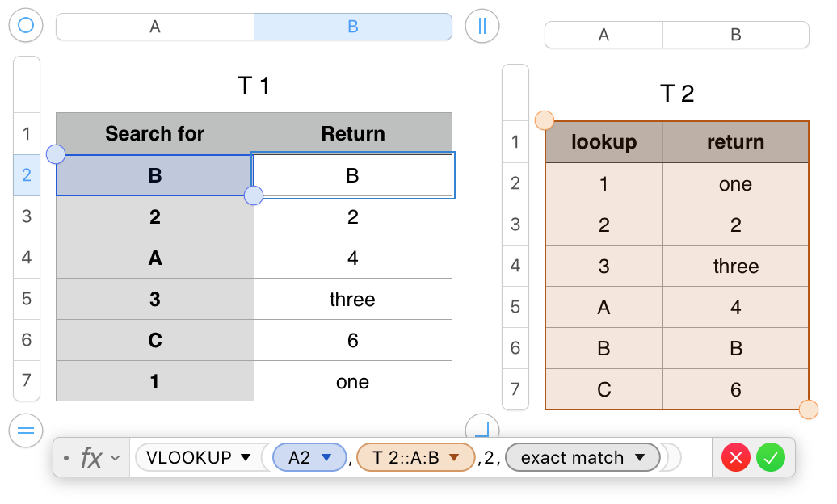Click the T 1 resize corner handle
The image size is (837, 504).
(x=482, y=430)
